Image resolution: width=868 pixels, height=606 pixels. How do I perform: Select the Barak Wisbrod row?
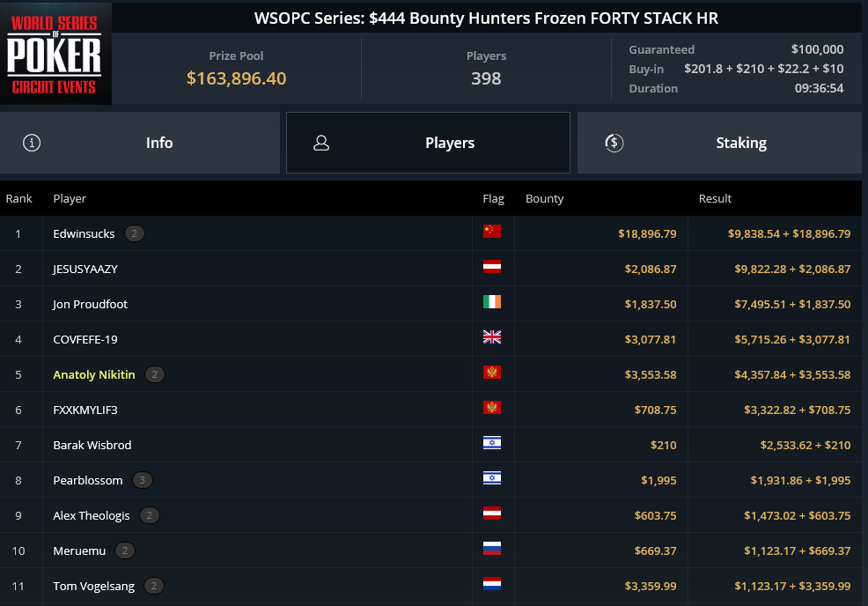click(430, 445)
